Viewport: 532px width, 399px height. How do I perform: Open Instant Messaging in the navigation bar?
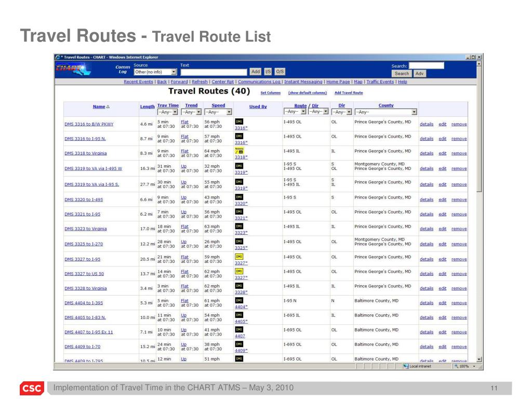click(x=303, y=82)
